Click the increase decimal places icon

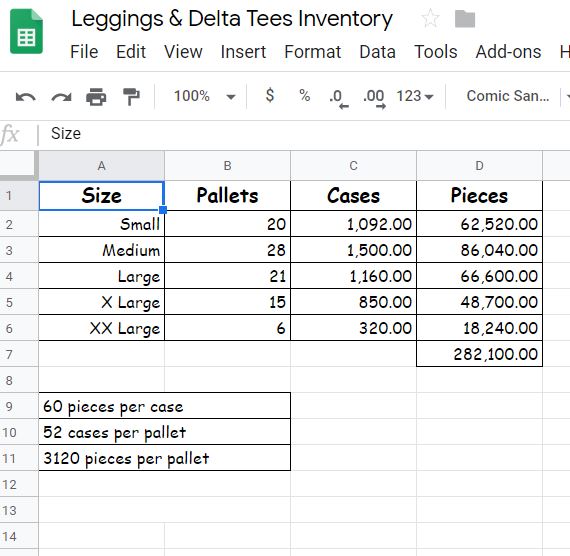tap(374, 98)
